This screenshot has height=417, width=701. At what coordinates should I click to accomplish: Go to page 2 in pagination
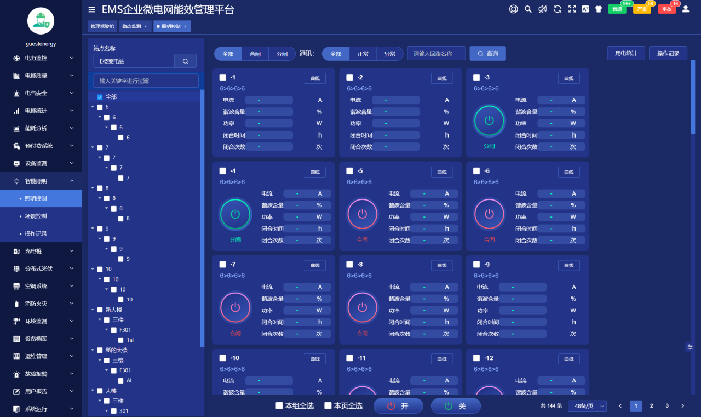[x=651, y=406]
